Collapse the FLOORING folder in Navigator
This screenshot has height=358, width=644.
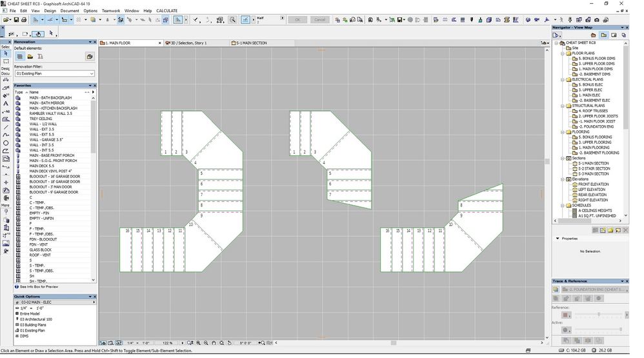coord(562,132)
